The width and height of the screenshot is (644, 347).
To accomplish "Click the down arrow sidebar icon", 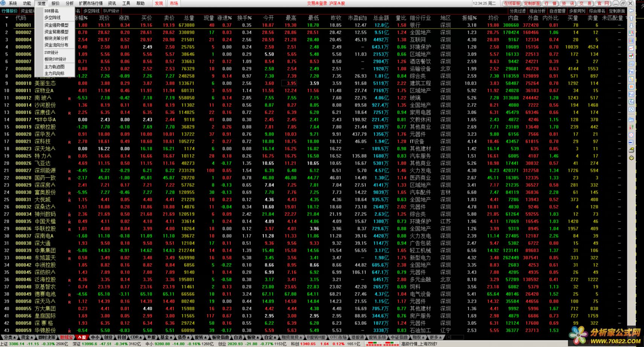I will tap(631, 26).
